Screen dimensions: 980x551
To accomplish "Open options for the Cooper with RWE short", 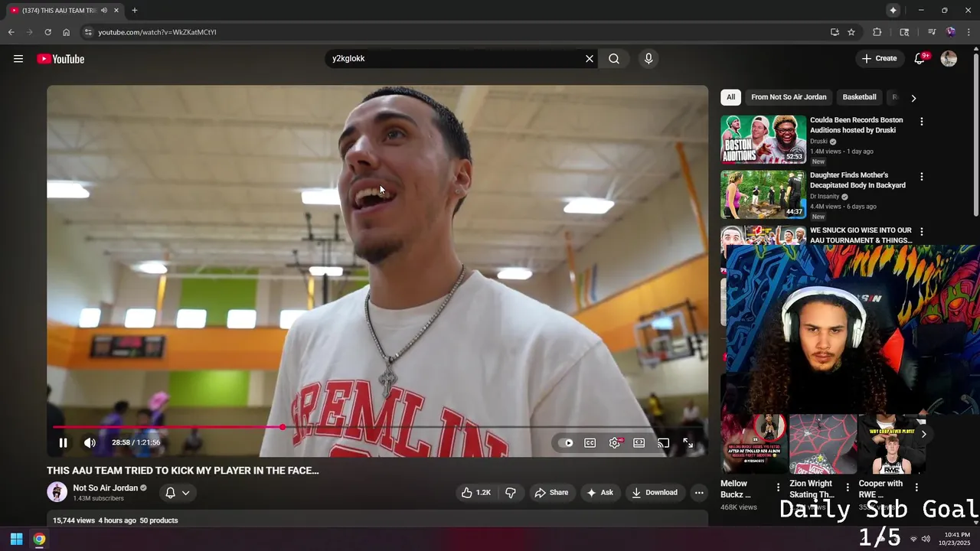I will [916, 487].
